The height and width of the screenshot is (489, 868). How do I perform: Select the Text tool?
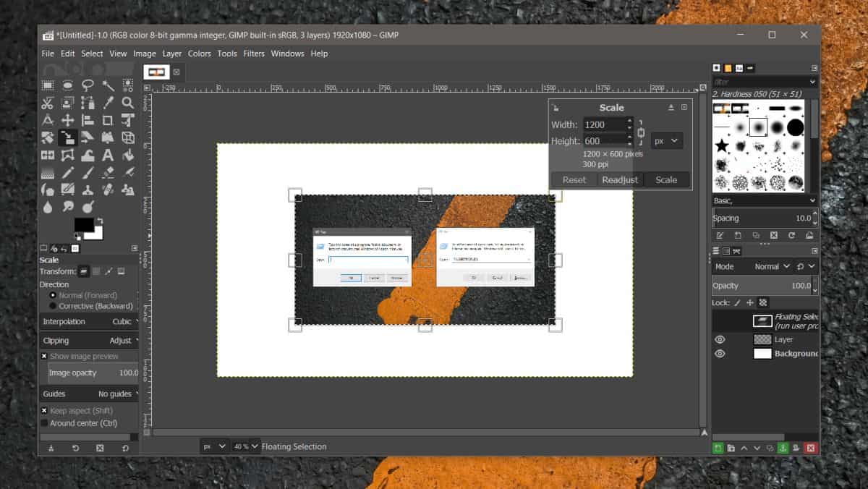[108, 155]
